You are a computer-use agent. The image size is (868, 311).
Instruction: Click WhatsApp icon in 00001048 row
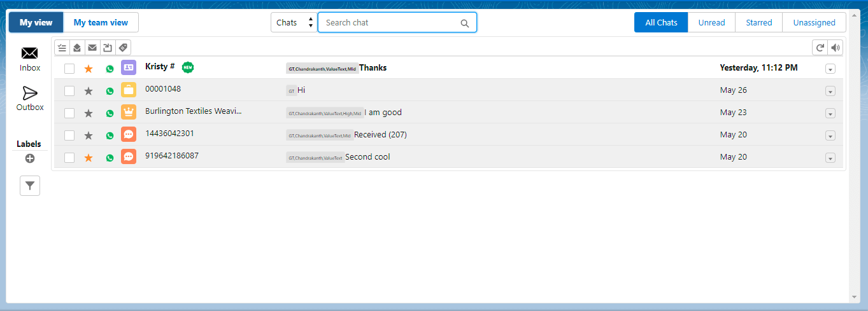[x=110, y=91]
